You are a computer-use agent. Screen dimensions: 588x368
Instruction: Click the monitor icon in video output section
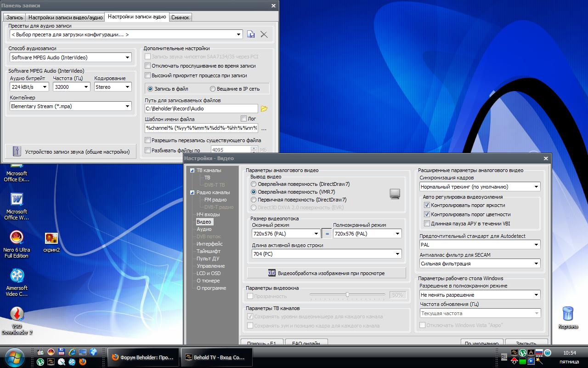(x=395, y=194)
